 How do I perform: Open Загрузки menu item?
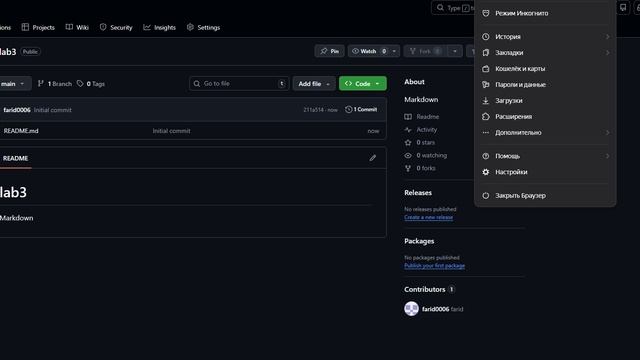pyautogui.click(x=545, y=100)
